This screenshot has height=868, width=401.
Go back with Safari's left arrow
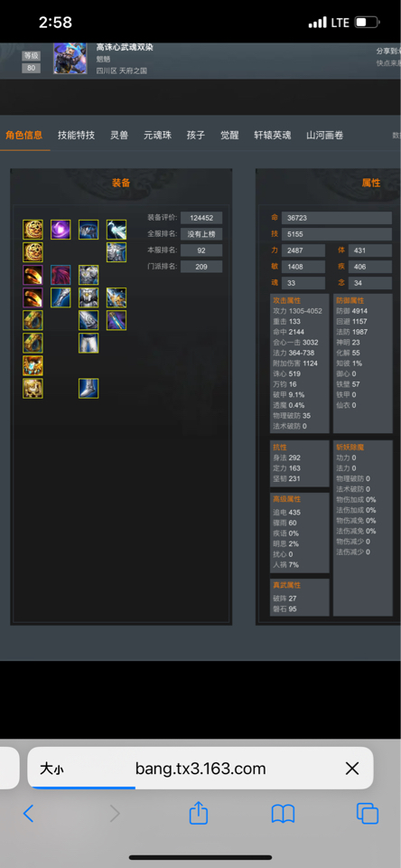tap(29, 813)
